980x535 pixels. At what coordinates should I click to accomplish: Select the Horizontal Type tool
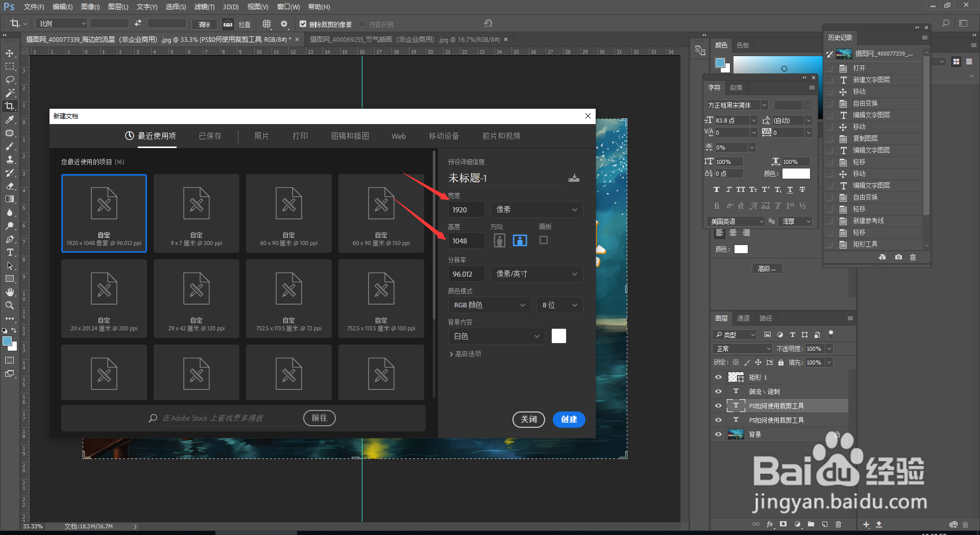pos(10,252)
